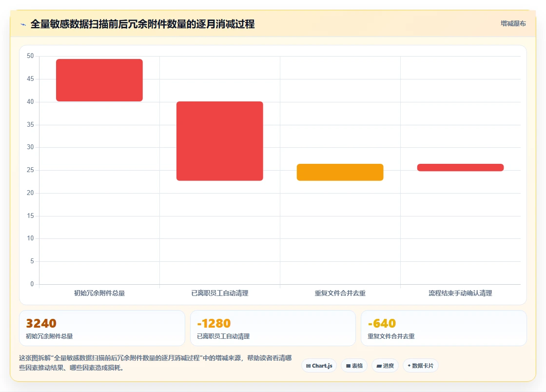Image resolution: width=546 pixels, height=392 pixels.
Task: Click y-axis tick value 25
Action: (30, 170)
